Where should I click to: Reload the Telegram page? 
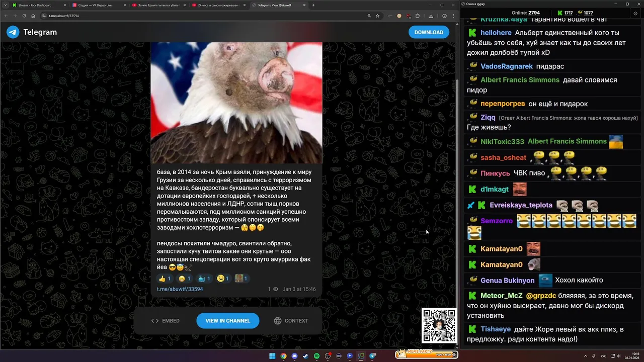coord(24,16)
